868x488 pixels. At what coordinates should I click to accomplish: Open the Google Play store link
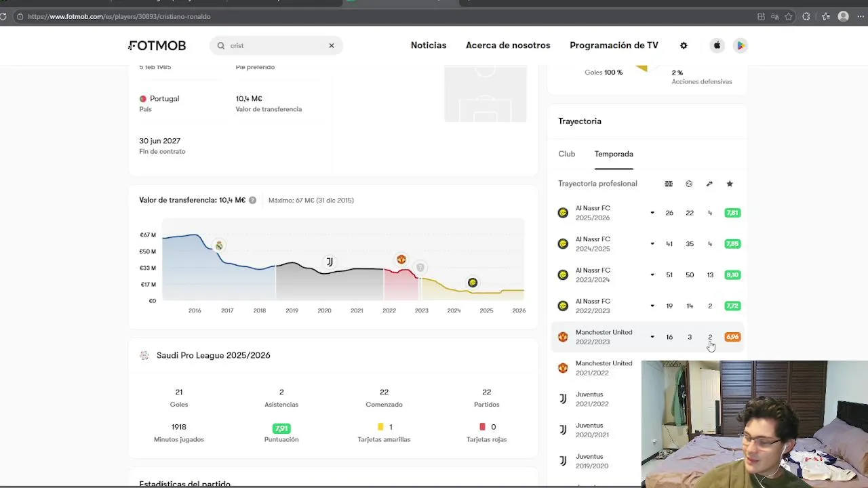point(741,45)
